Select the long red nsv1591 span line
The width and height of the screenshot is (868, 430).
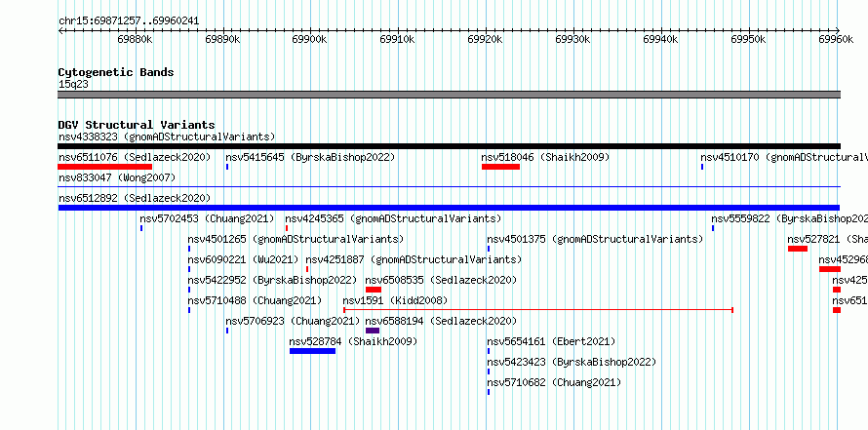click(x=538, y=310)
